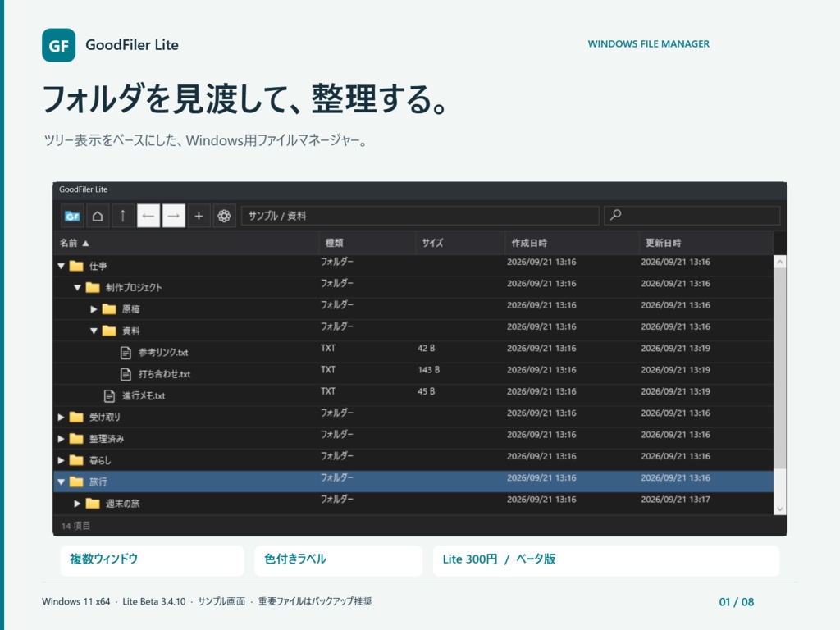Select the 打ち合わせ.txt file name

point(164,374)
